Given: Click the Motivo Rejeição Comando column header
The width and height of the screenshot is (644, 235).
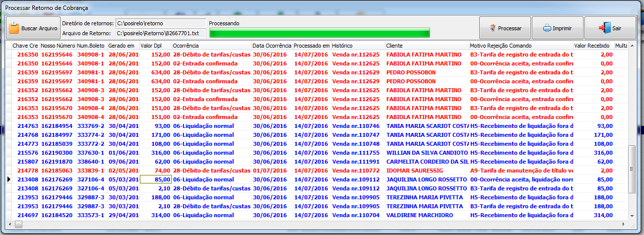Looking at the screenshot, I should 520,46.
